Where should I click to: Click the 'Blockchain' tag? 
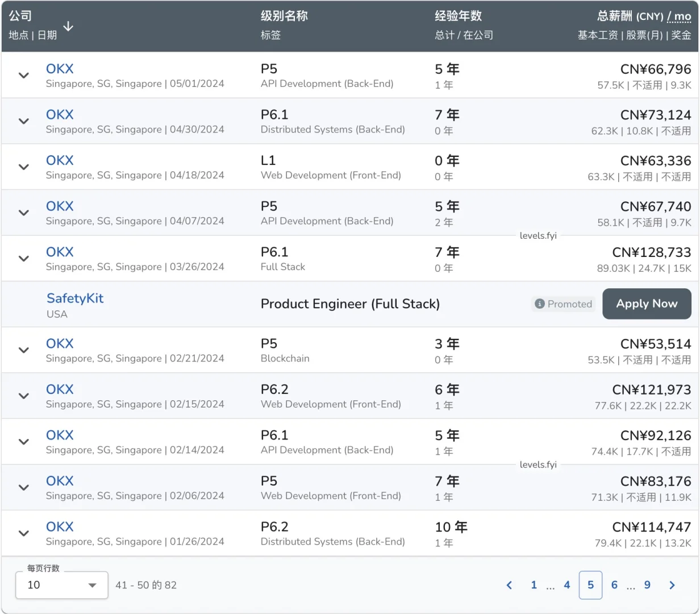[285, 358]
